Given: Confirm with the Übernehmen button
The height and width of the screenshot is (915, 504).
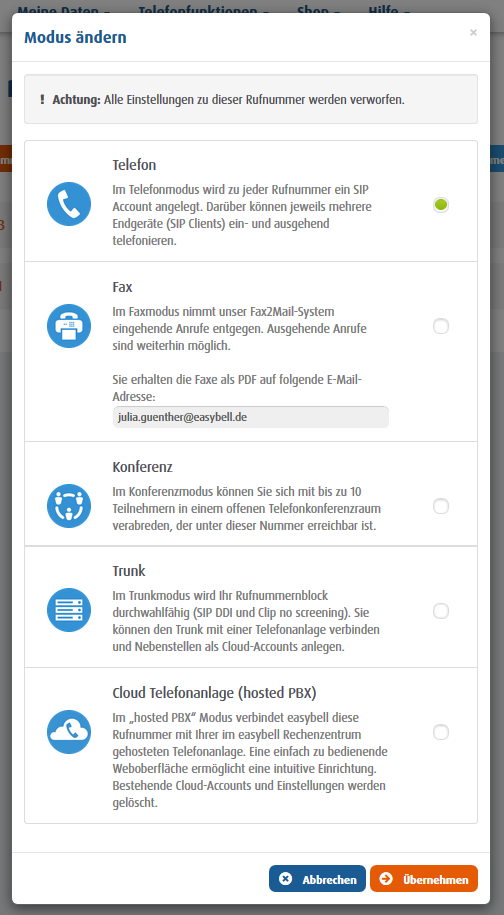Looking at the screenshot, I should click(424, 879).
